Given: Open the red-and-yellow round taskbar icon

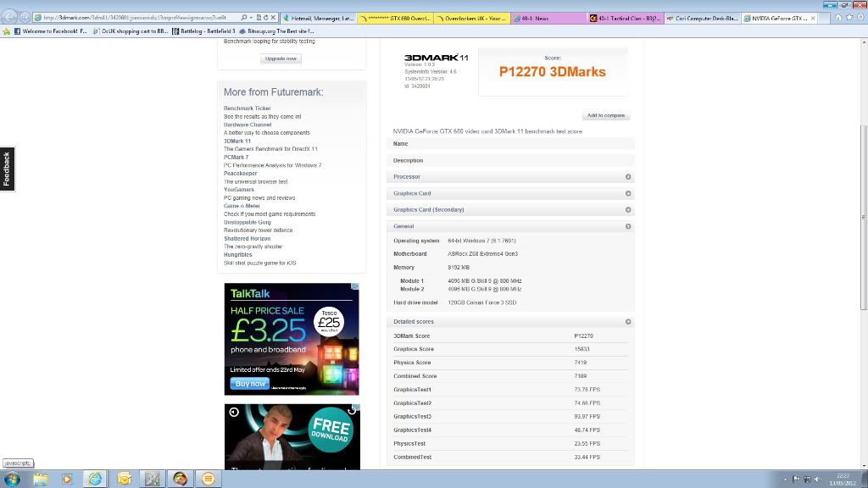Looking at the screenshot, I should 180,479.
